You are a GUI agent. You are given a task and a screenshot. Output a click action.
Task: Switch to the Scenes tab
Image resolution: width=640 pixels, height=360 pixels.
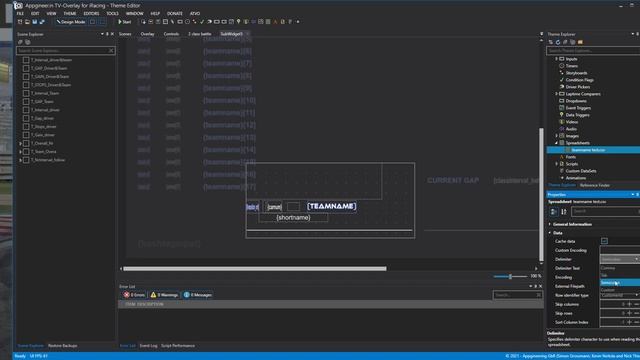coord(125,34)
